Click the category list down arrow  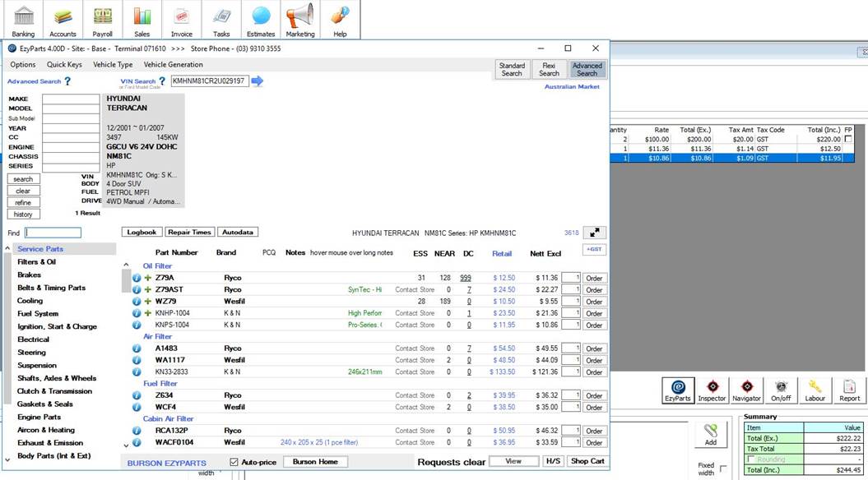7,459
